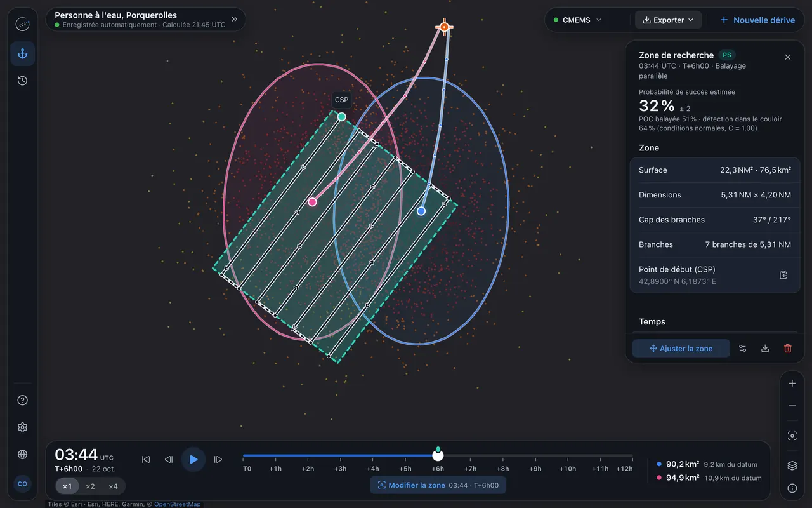Expand the drift title panel with the chevrons
812x508 pixels.
pyautogui.click(x=234, y=20)
